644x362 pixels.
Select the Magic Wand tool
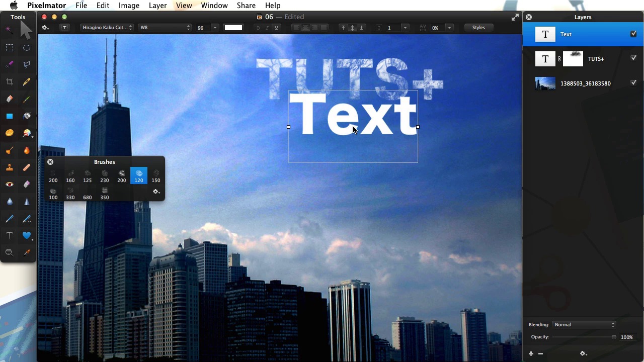(9, 30)
